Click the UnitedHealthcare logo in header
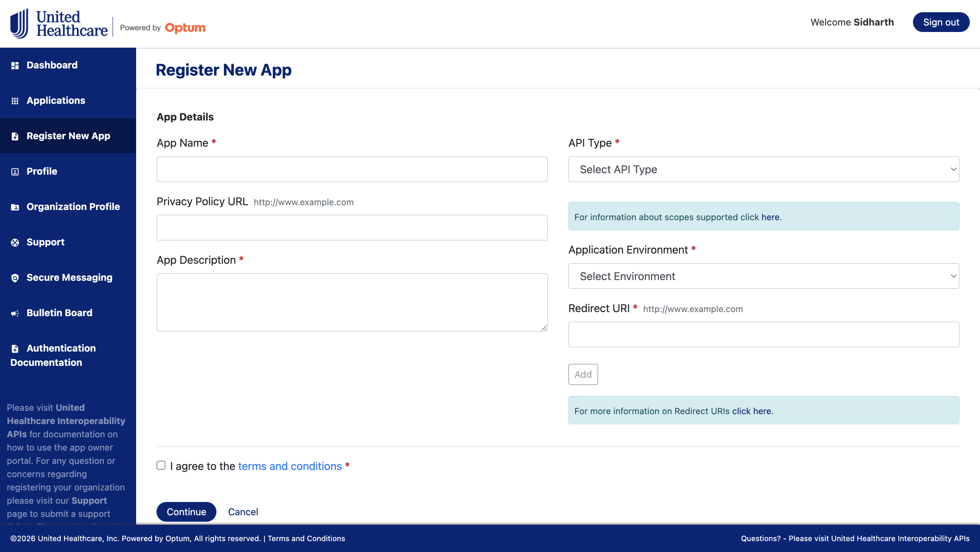Image resolution: width=980 pixels, height=552 pixels. [x=59, y=23]
